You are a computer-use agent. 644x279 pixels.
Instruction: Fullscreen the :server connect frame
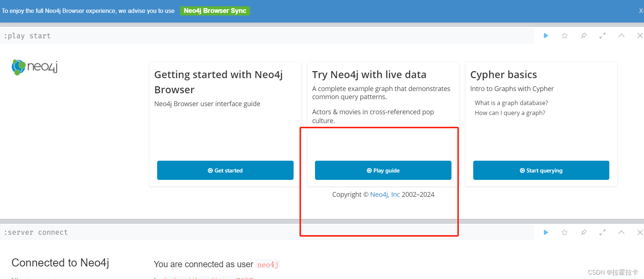(602, 233)
